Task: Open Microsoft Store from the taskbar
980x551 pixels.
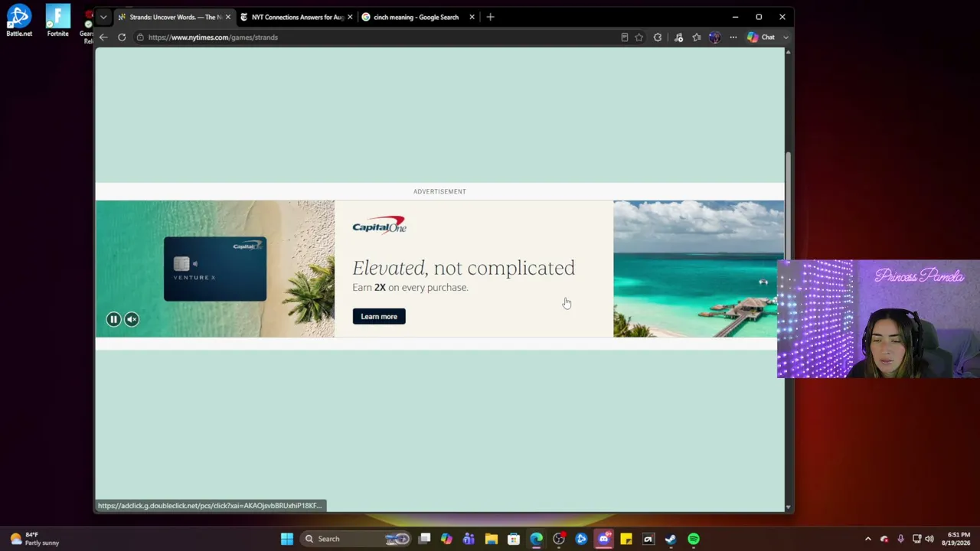Action: tap(514, 539)
